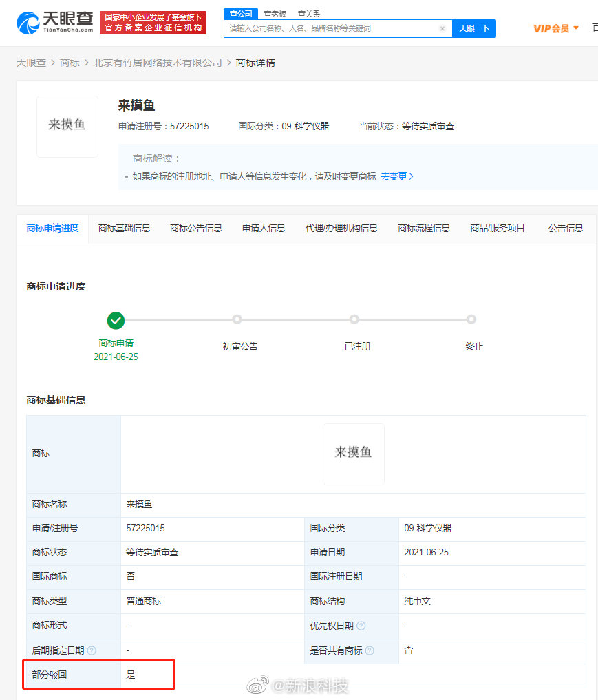The height and width of the screenshot is (700, 598).
Task: Click the 去变更 link
Action: pos(396,176)
